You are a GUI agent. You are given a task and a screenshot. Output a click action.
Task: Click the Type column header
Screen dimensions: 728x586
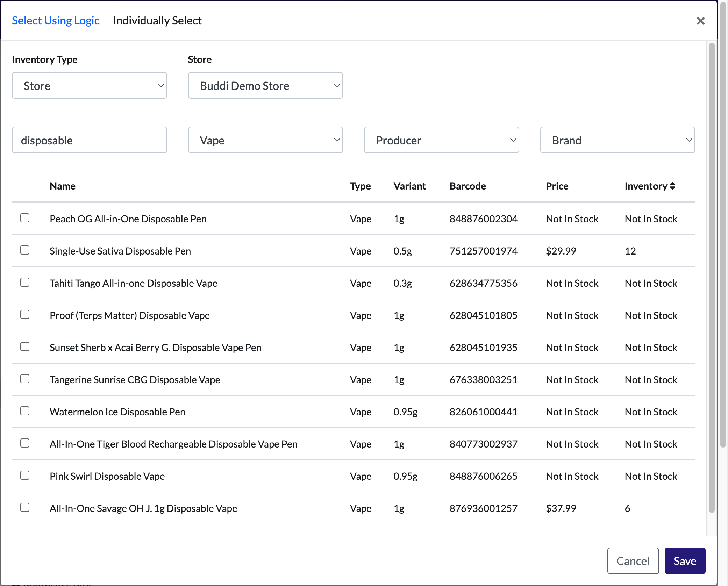(x=360, y=186)
